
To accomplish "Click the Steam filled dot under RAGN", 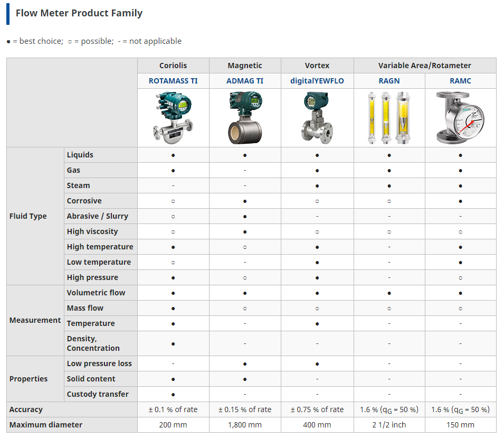I will 389,186.
